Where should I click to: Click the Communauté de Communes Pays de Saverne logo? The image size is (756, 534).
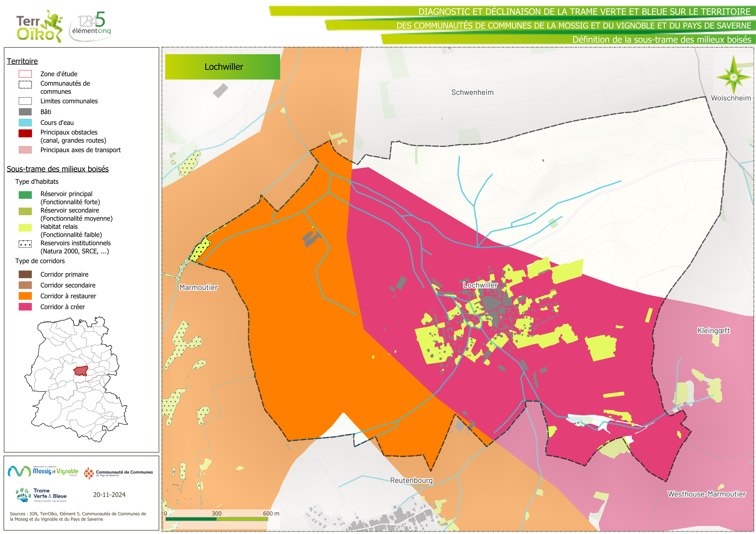pyautogui.click(x=119, y=473)
